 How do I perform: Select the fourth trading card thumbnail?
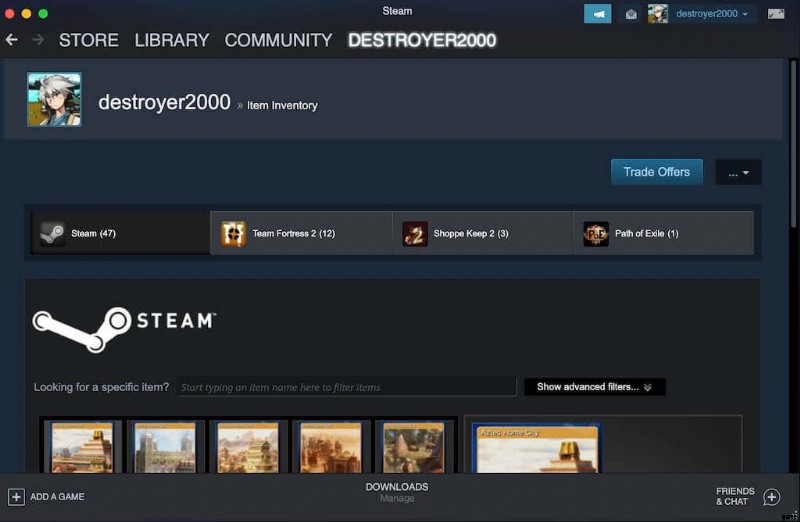[331, 447]
